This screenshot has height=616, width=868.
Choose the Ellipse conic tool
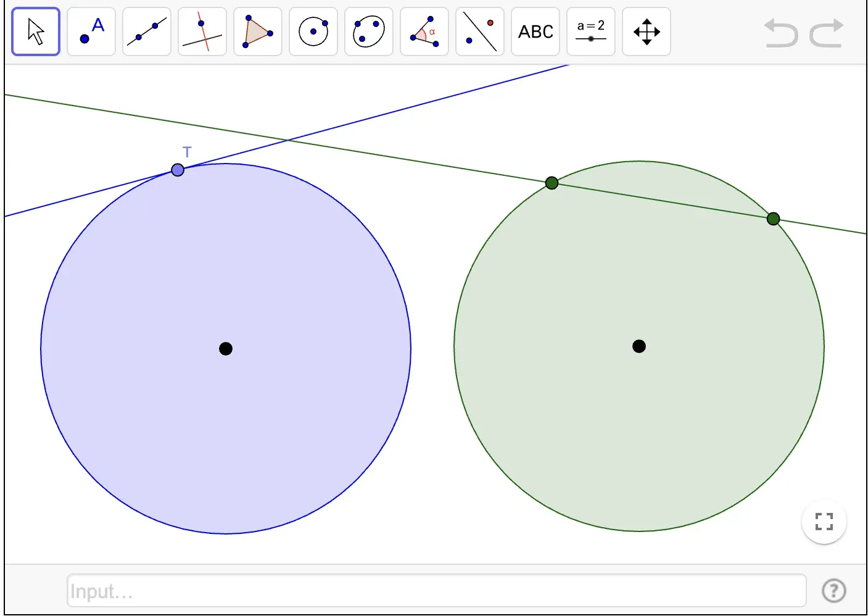click(x=369, y=31)
